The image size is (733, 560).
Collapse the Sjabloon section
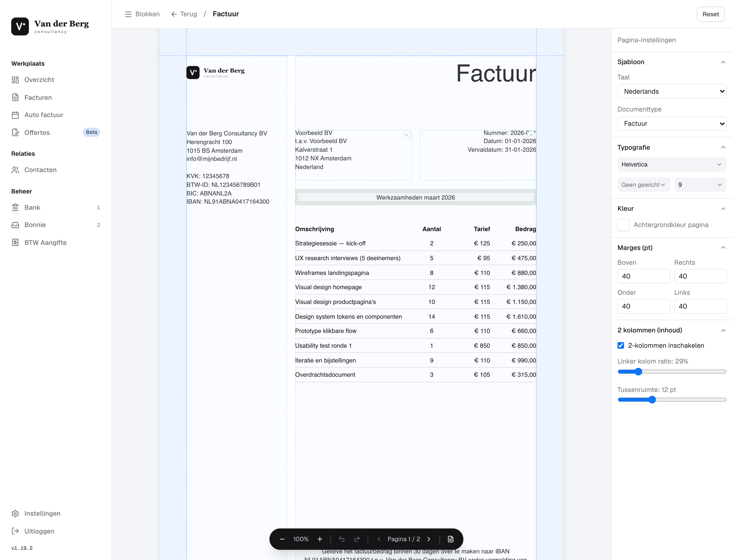723,62
